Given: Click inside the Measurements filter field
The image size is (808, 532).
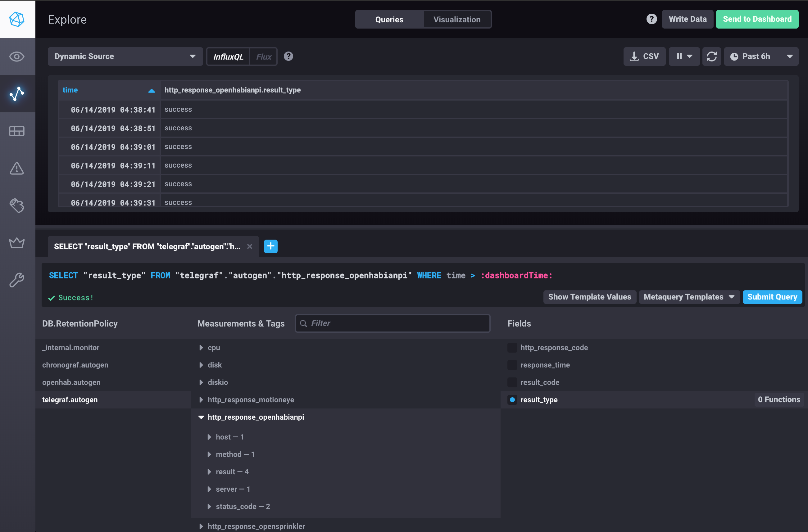Looking at the screenshot, I should click(x=393, y=323).
